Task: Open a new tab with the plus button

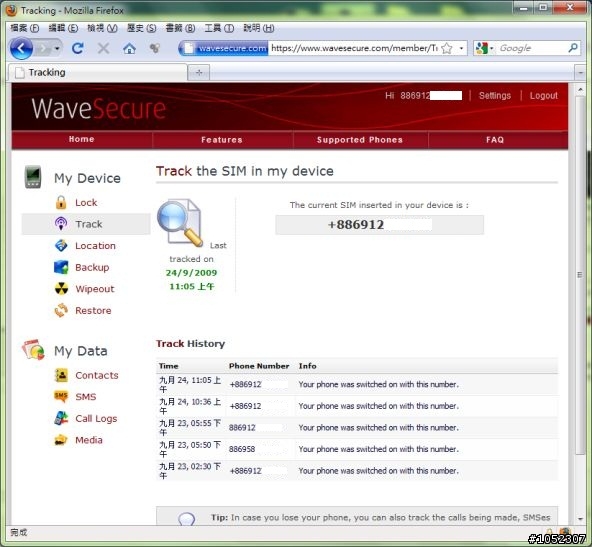Action: (199, 72)
